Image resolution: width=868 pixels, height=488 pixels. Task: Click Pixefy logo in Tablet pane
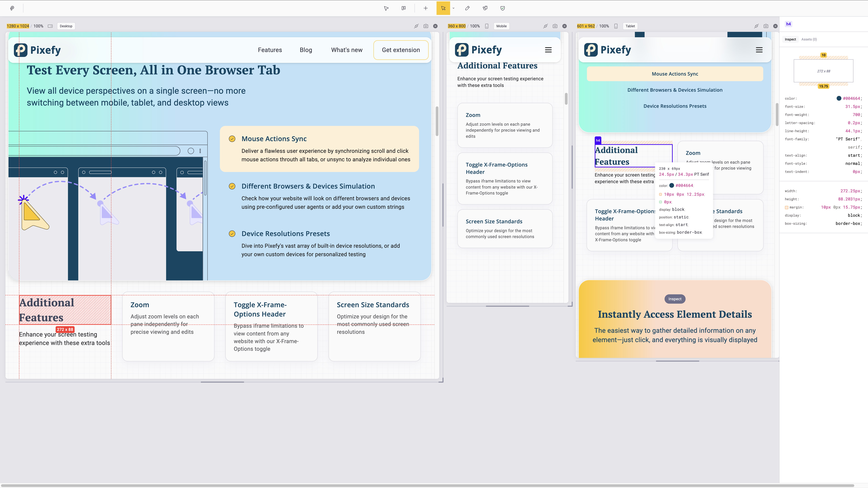pyautogui.click(x=608, y=50)
